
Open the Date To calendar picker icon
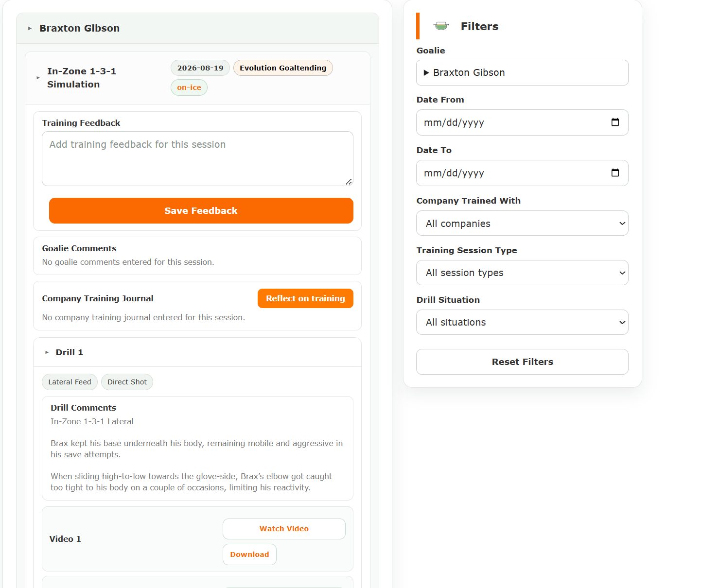point(615,173)
